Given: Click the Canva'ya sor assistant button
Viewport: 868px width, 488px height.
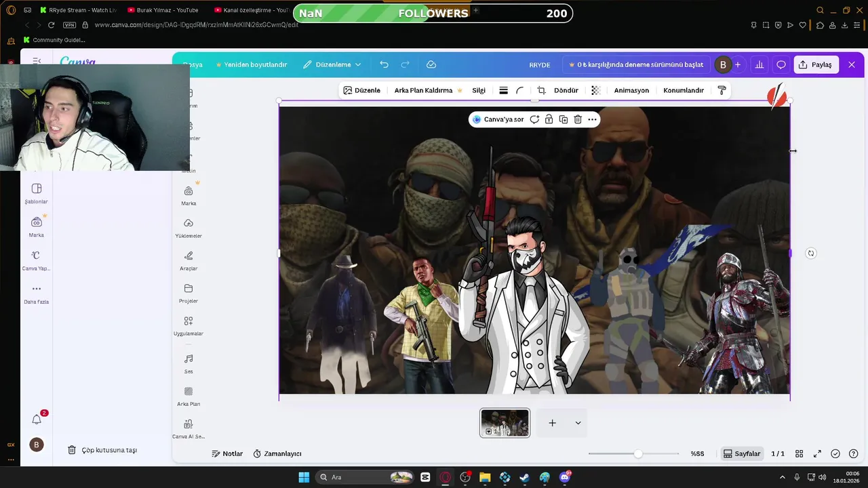Looking at the screenshot, I should (x=498, y=119).
